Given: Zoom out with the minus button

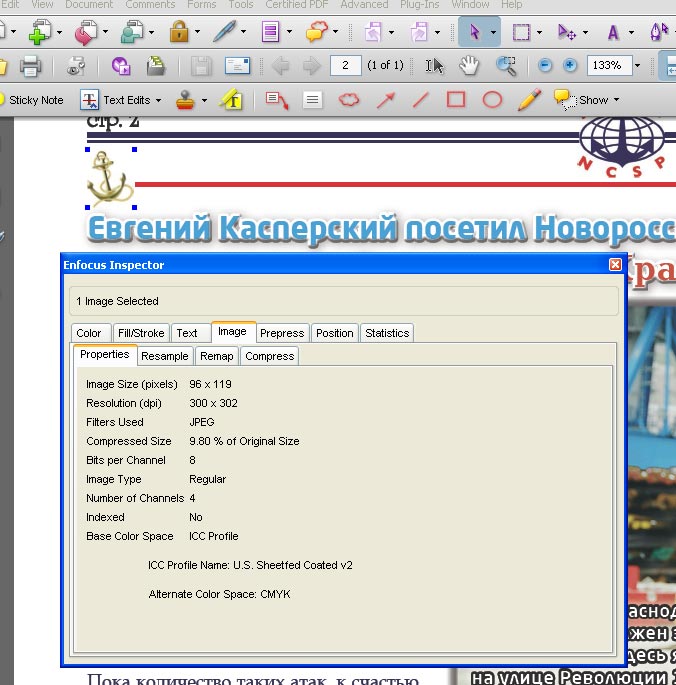Looking at the screenshot, I should [544, 66].
